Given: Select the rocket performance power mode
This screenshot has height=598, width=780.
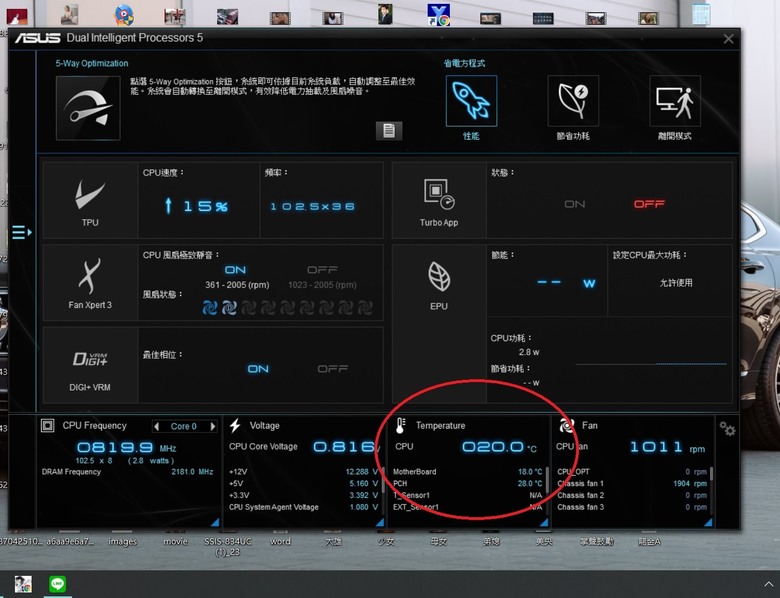Looking at the screenshot, I should (x=471, y=101).
